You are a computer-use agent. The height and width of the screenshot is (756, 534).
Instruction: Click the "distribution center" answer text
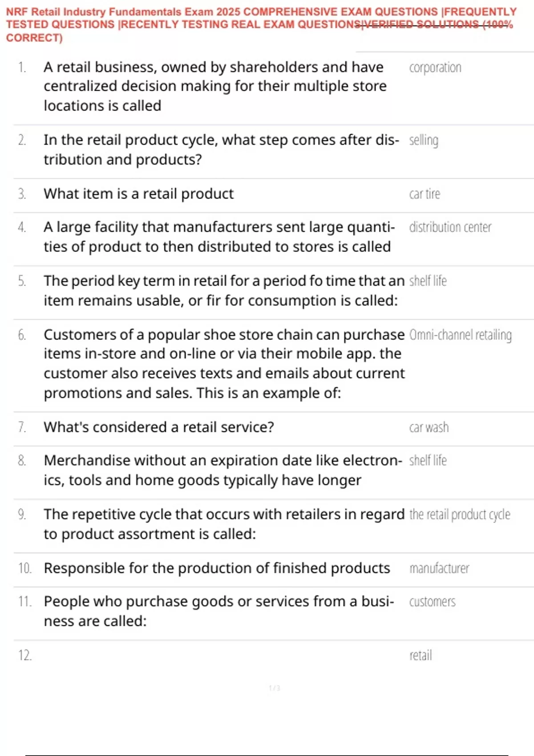tap(450, 227)
